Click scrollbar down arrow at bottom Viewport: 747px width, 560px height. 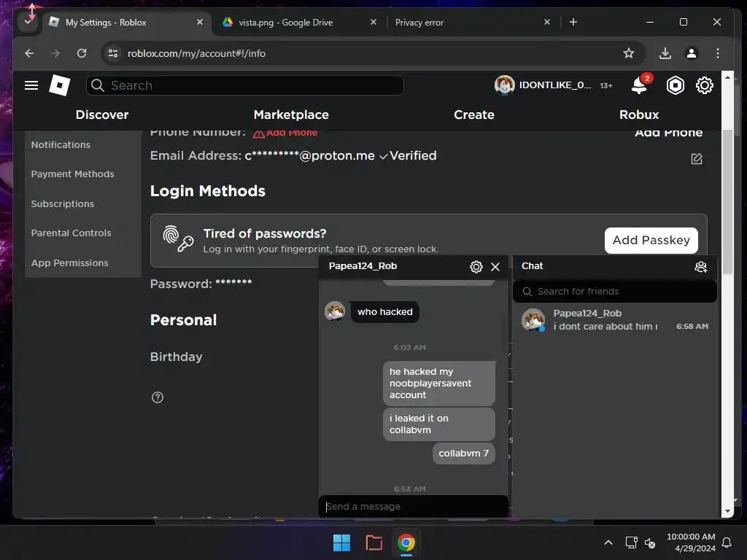tap(727, 511)
